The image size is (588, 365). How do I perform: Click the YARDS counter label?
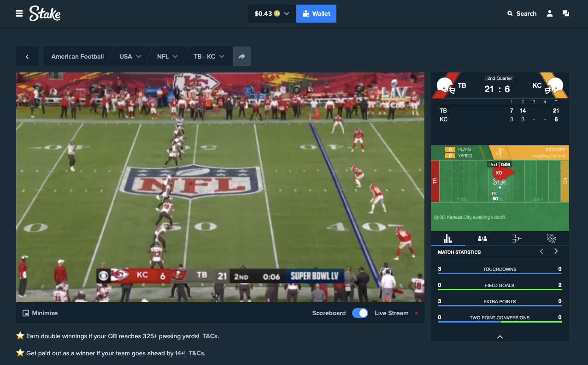[x=465, y=156]
